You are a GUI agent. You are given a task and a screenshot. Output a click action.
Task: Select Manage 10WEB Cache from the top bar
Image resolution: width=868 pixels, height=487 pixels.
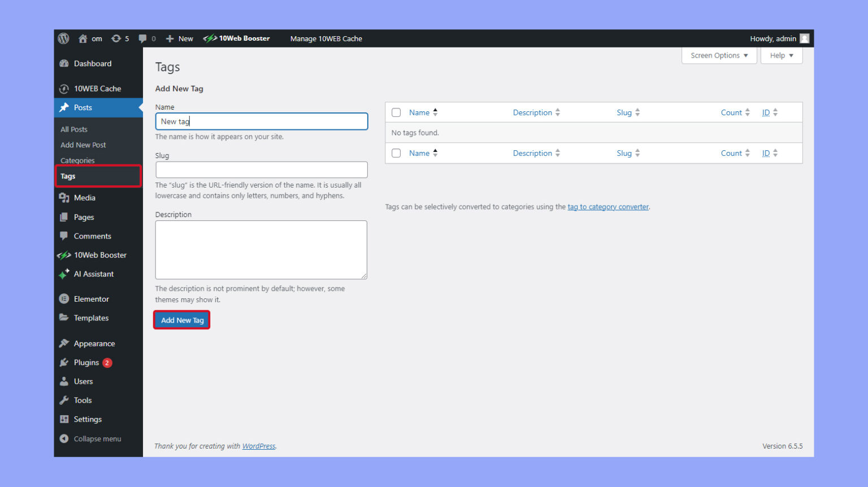(x=326, y=38)
